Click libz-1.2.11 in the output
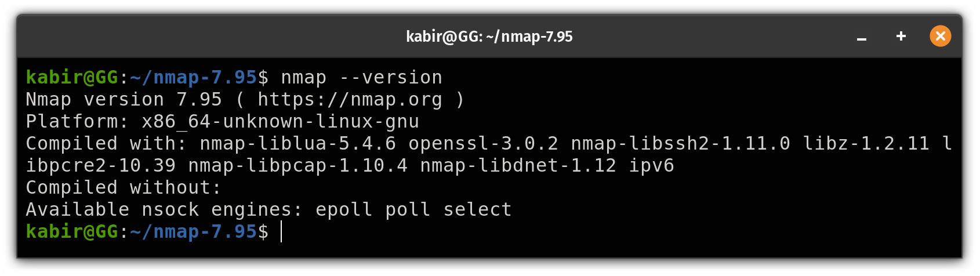The width and height of the screenshot is (980, 276). 866,143
